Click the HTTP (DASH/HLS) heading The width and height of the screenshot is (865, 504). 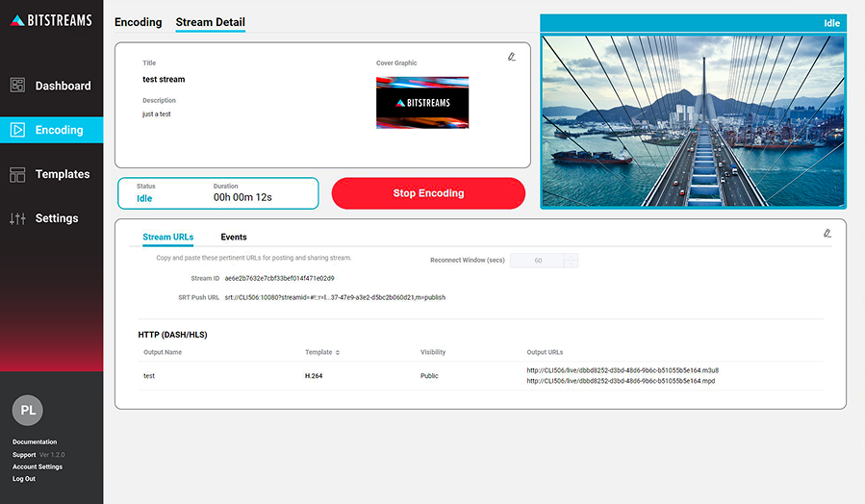click(x=172, y=335)
